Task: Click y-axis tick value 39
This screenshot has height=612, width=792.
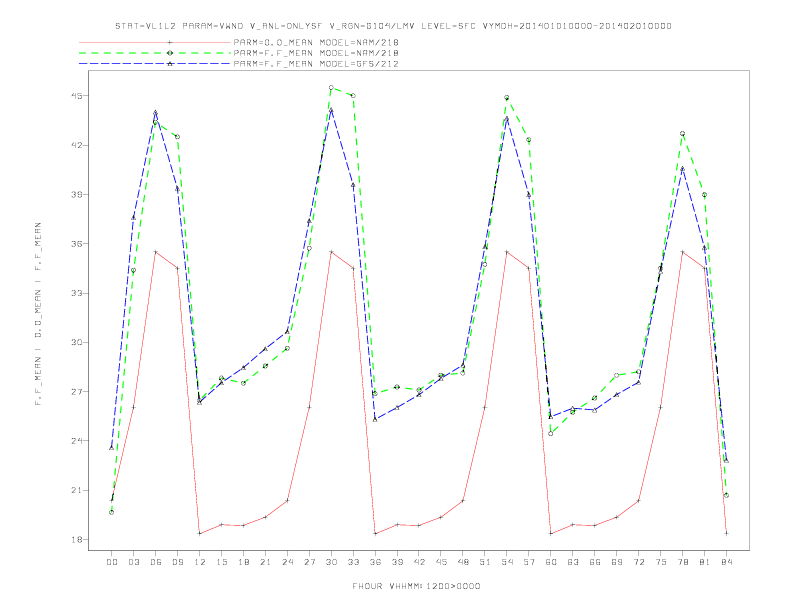Action: point(76,194)
